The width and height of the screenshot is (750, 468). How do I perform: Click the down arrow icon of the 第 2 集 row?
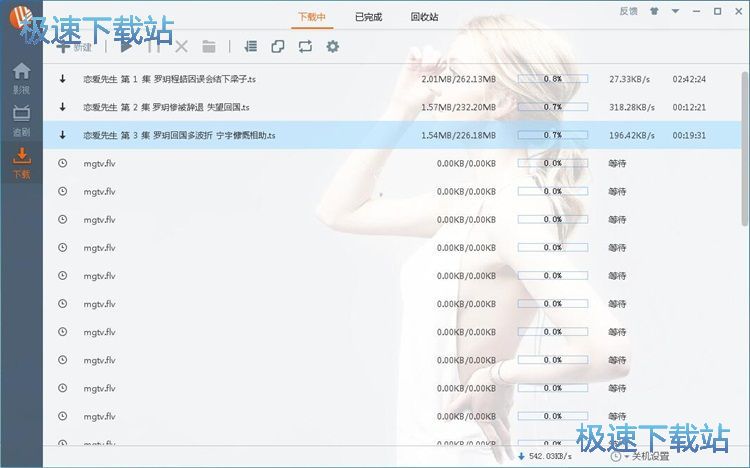click(63, 107)
